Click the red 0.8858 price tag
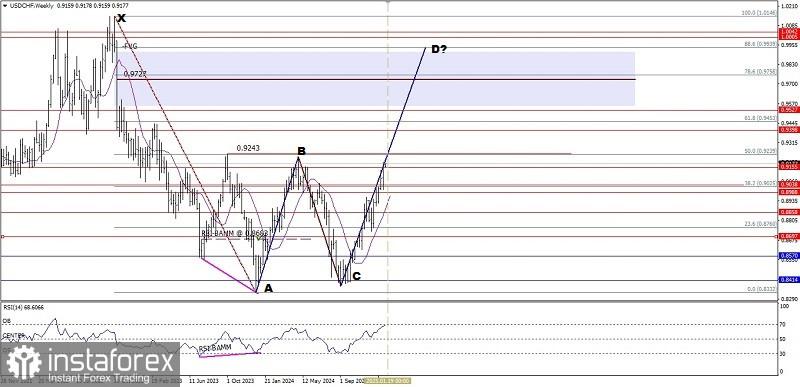Viewport: 800px width, 387px height. tap(789, 212)
